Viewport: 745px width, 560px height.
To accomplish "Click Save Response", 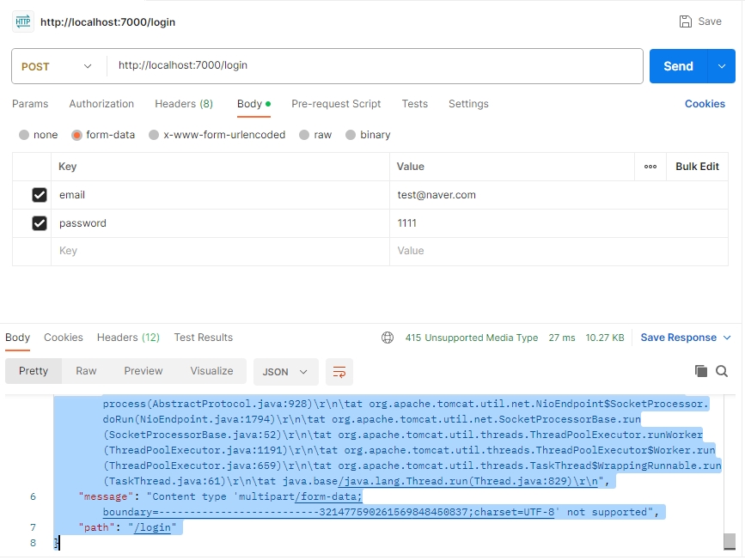I will pyautogui.click(x=678, y=338).
